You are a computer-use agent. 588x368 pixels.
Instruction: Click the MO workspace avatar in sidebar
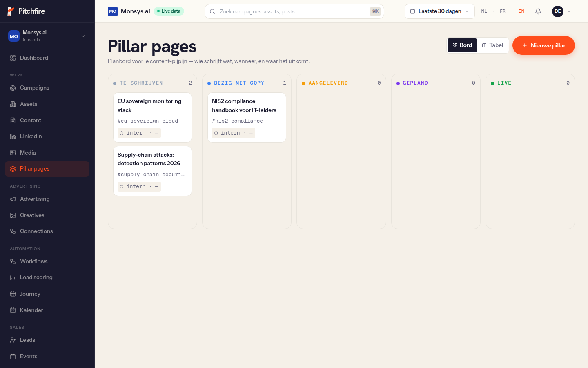(x=14, y=36)
